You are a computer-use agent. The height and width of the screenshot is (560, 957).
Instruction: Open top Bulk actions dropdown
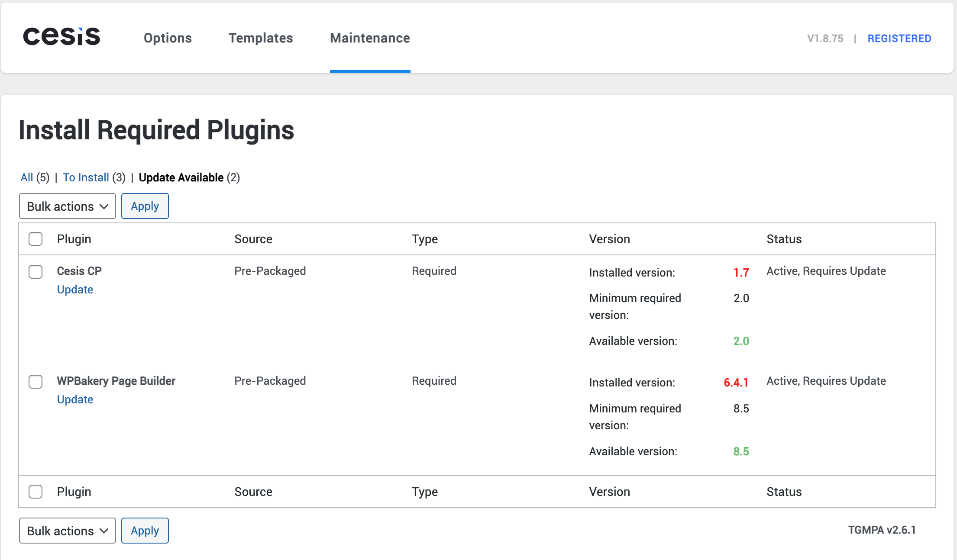[67, 206]
